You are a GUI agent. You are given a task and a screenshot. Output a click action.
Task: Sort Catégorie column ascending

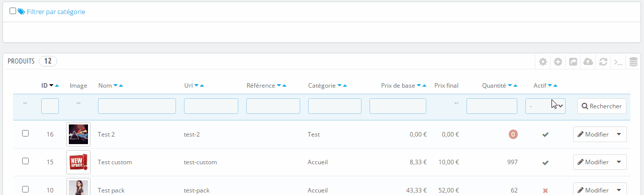(x=345, y=86)
